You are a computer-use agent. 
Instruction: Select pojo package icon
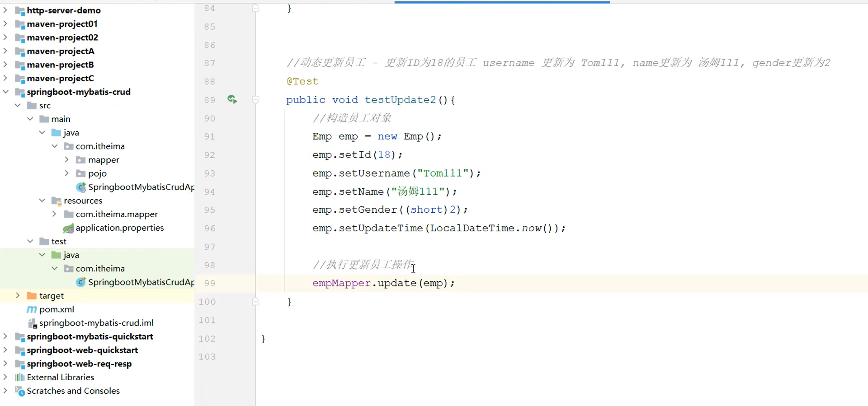pyautogui.click(x=81, y=173)
